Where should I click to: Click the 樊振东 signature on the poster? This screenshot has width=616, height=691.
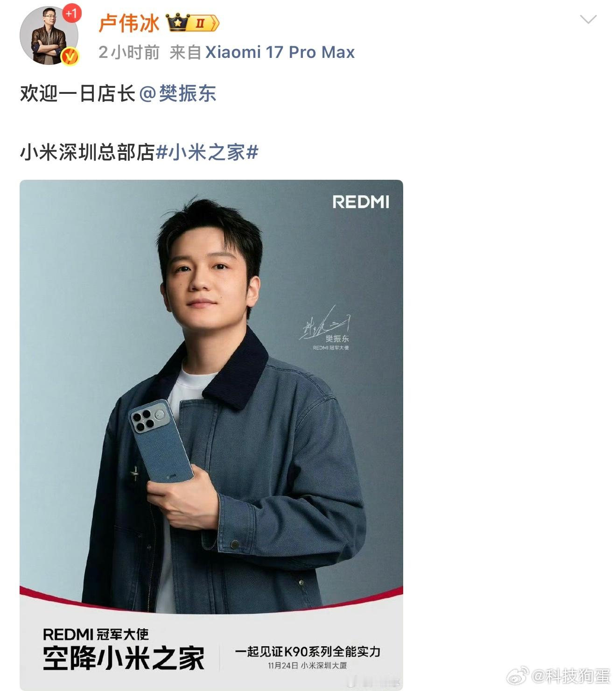point(325,328)
